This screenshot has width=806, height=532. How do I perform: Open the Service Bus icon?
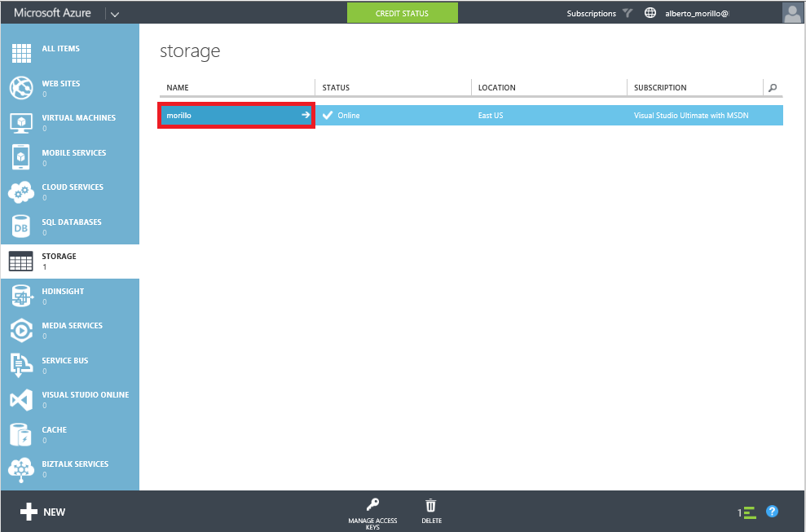(x=21, y=366)
